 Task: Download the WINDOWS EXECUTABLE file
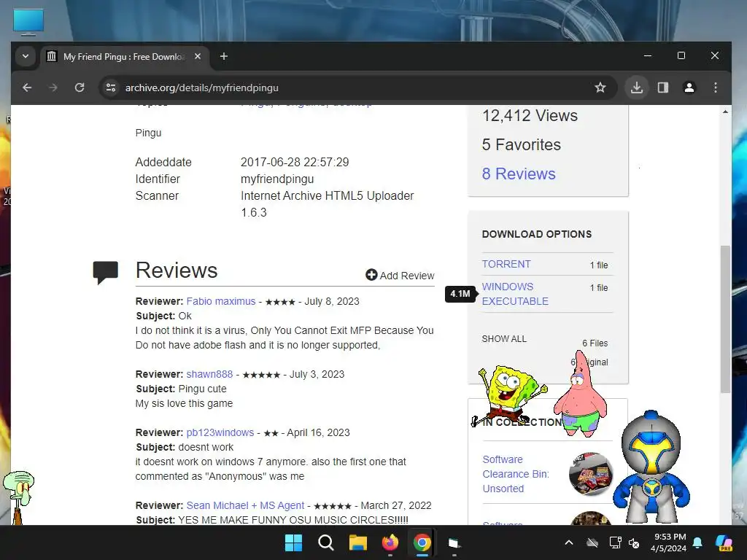[x=515, y=294]
